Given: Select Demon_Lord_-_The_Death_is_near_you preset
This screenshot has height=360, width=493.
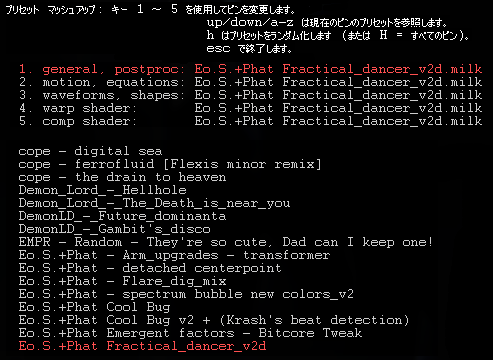Looking at the screenshot, I should tap(154, 203).
